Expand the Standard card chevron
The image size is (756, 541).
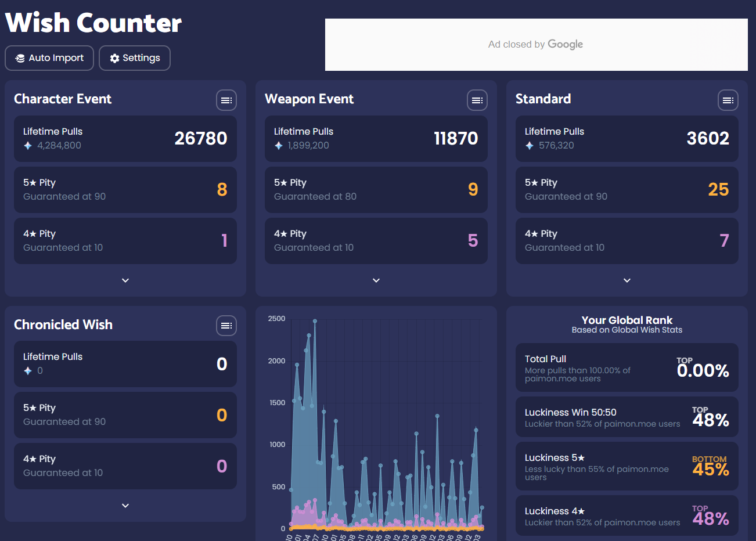pyautogui.click(x=627, y=280)
